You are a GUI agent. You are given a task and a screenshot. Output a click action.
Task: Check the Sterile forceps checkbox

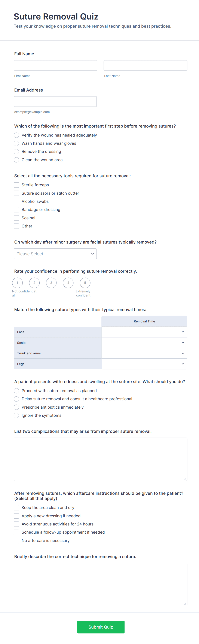coord(16,185)
